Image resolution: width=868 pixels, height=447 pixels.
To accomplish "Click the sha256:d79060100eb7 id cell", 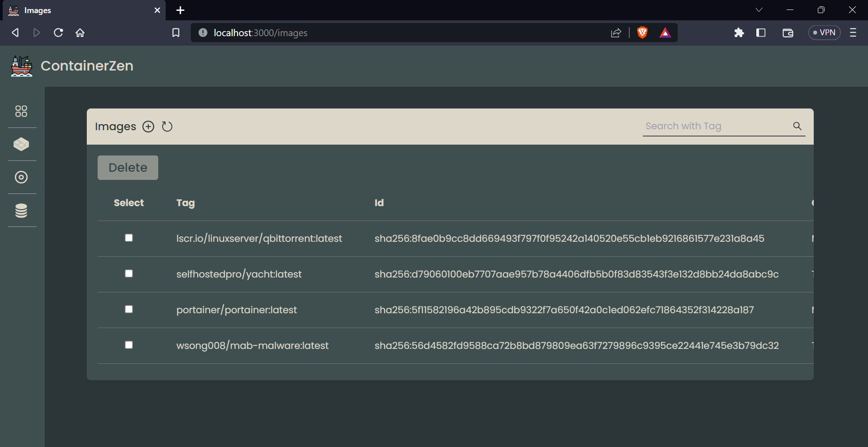I will pyautogui.click(x=576, y=274).
